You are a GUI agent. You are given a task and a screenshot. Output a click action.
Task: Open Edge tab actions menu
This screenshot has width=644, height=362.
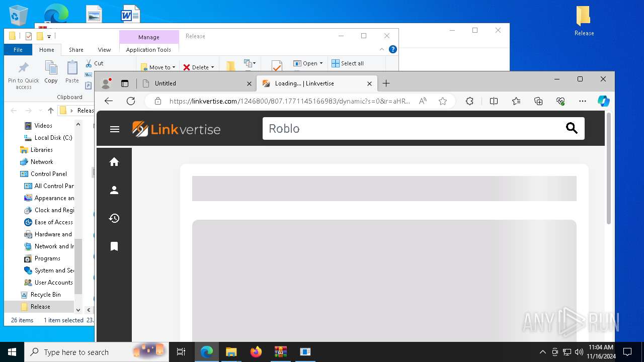(x=125, y=83)
